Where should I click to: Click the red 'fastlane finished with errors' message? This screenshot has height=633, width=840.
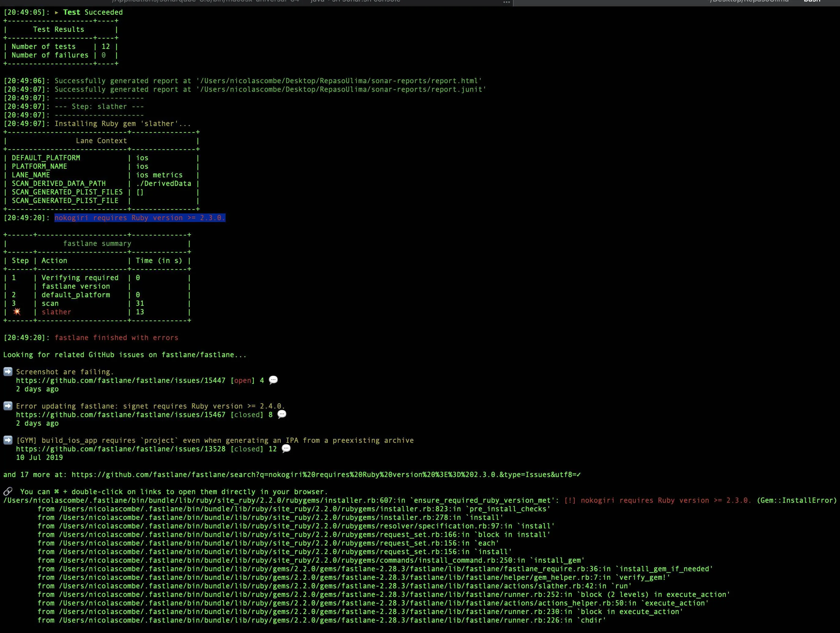[x=116, y=337]
